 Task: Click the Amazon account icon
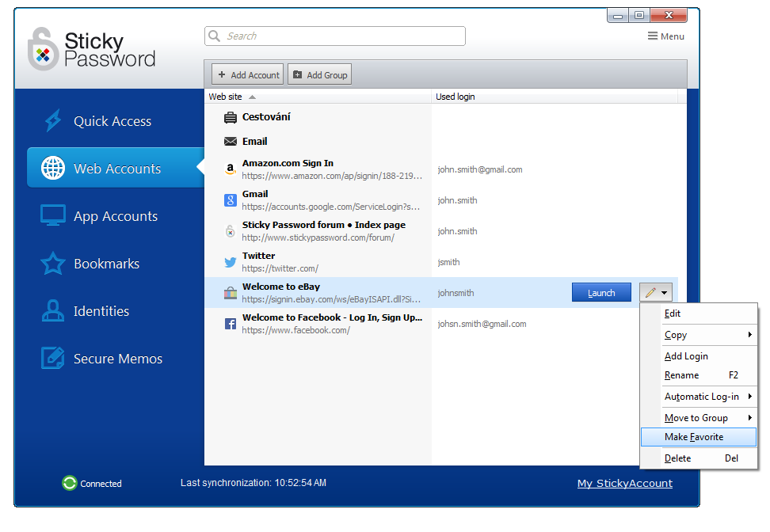pyautogui.click(x=231, y=169)
